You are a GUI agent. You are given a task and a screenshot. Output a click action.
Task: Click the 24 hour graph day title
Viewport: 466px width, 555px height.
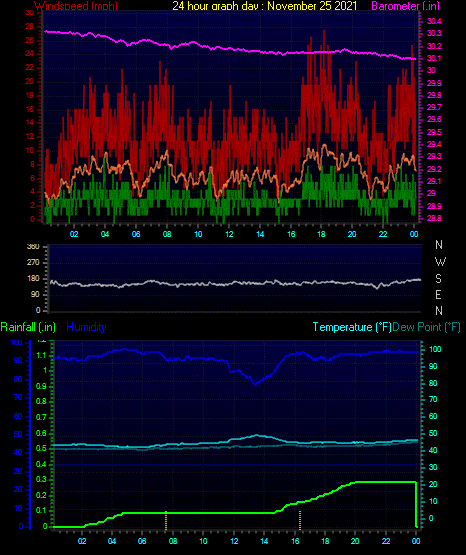[265, 5]
